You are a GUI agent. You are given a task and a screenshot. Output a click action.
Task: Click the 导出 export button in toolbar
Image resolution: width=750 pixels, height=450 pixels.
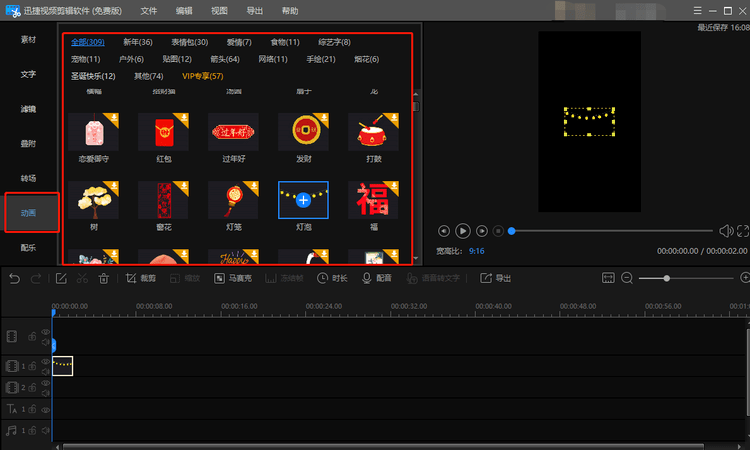point(496,278)
